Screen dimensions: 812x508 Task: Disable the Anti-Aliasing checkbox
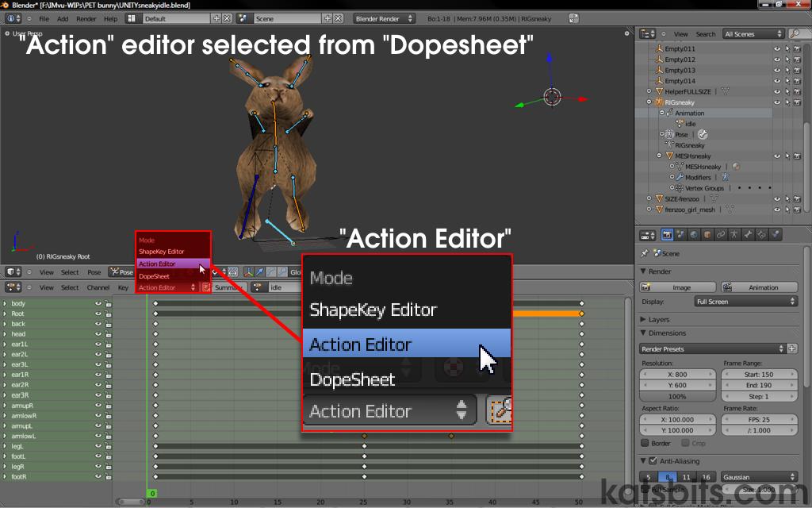pyautogui.click(x=653, y=461)
